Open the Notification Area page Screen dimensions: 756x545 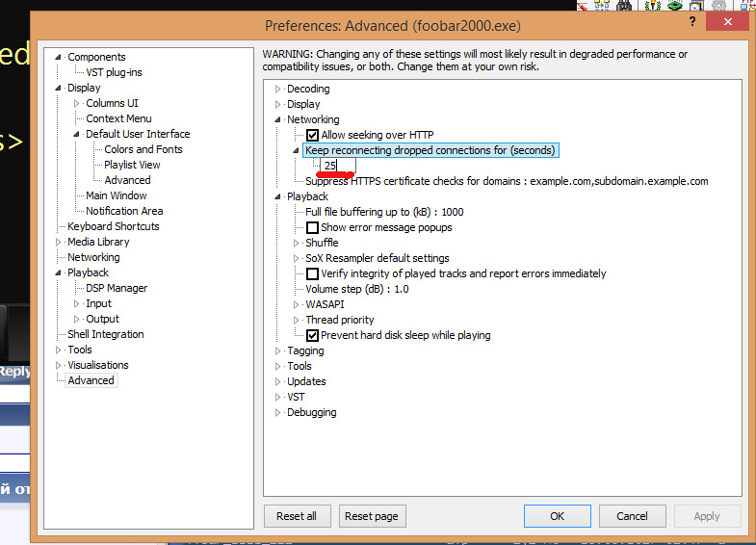coord(124,211)
